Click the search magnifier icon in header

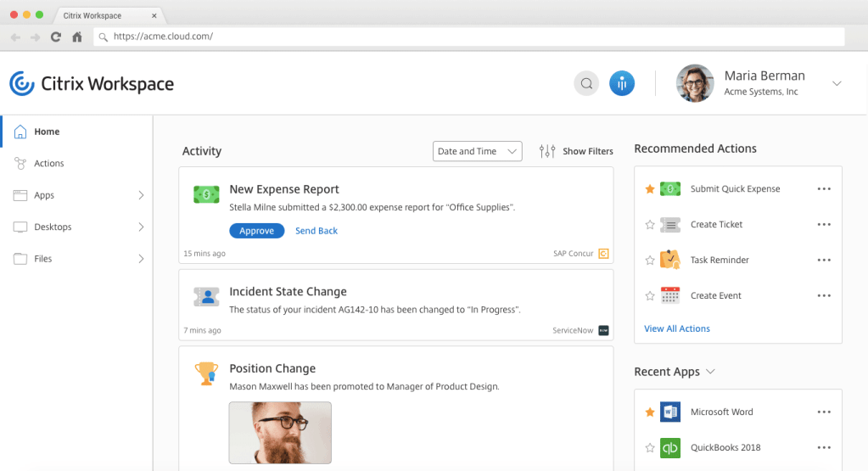click(586, 83)
